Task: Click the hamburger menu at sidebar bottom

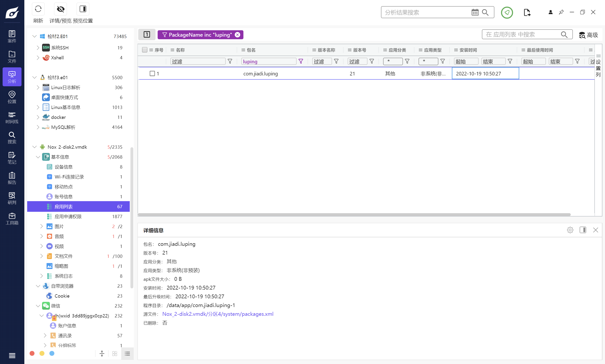Action: click(12, 355)
